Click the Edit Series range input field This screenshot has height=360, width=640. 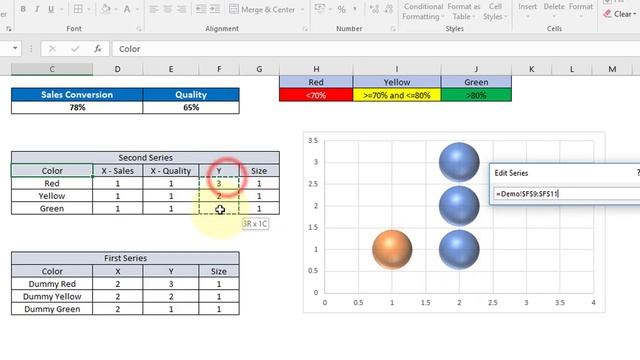(567, 194)
